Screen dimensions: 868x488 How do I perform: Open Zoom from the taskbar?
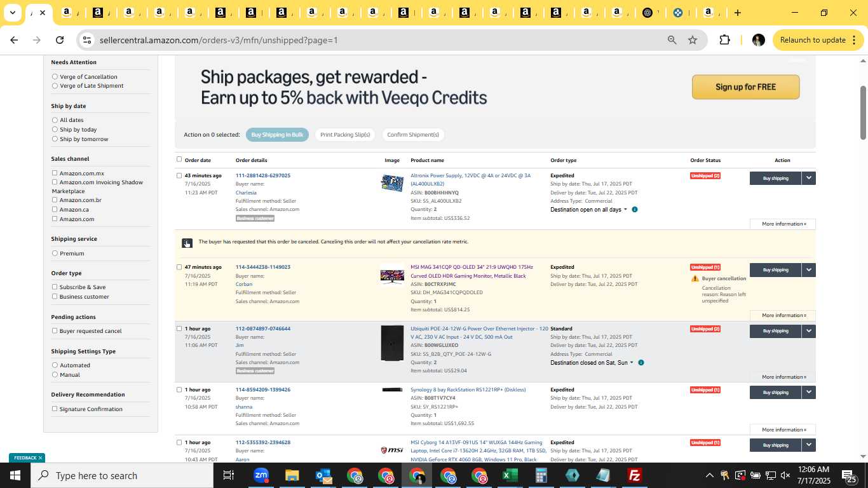click(261, 475)
